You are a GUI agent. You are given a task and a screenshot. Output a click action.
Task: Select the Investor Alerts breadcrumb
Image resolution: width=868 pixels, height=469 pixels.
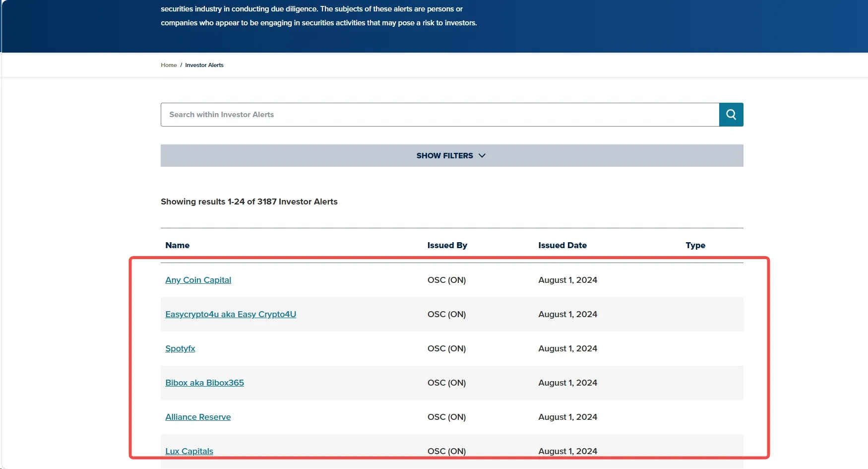point(204,65)
